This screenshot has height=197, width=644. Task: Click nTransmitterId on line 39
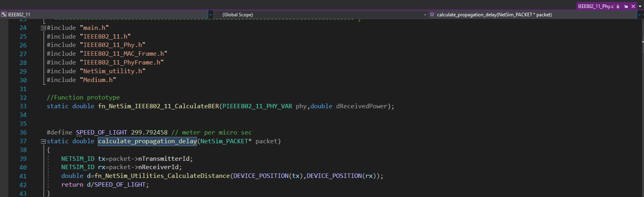[x=164, y=159]
